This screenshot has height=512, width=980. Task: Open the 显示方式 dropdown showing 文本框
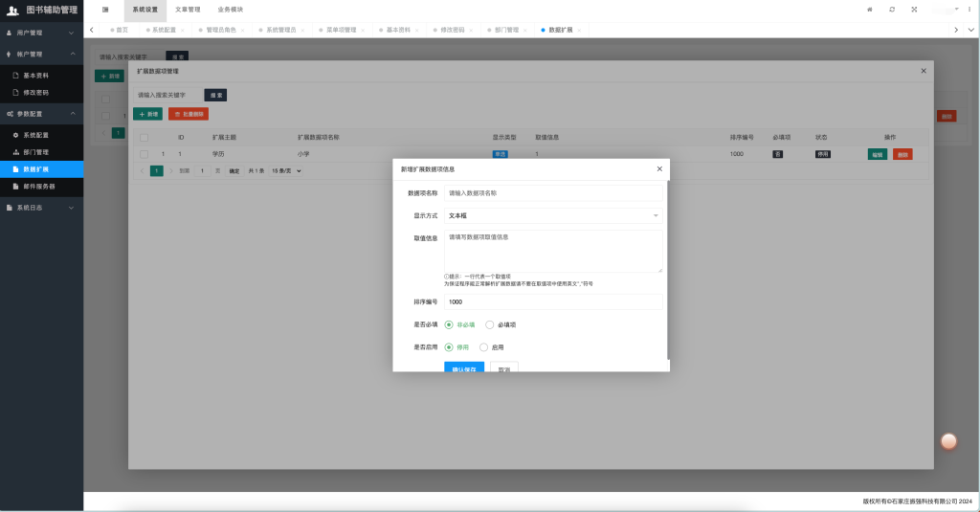[x=553, y=216]
